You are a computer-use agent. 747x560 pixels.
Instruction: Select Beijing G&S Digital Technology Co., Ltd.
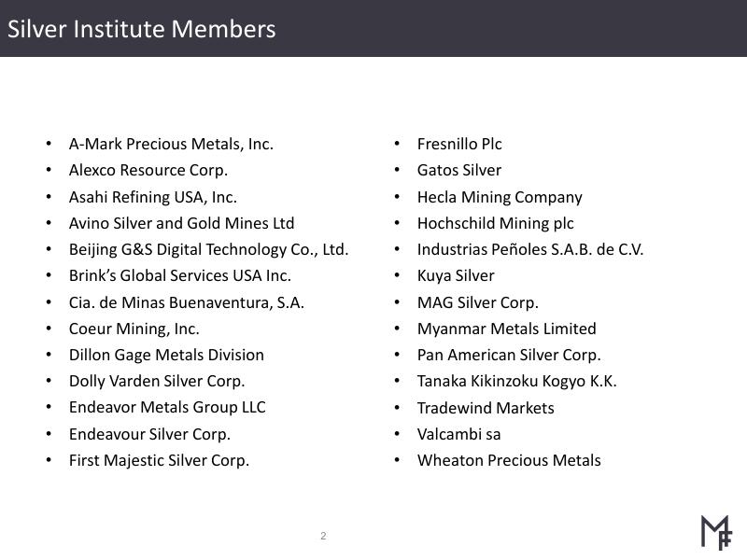coord(208,249)
